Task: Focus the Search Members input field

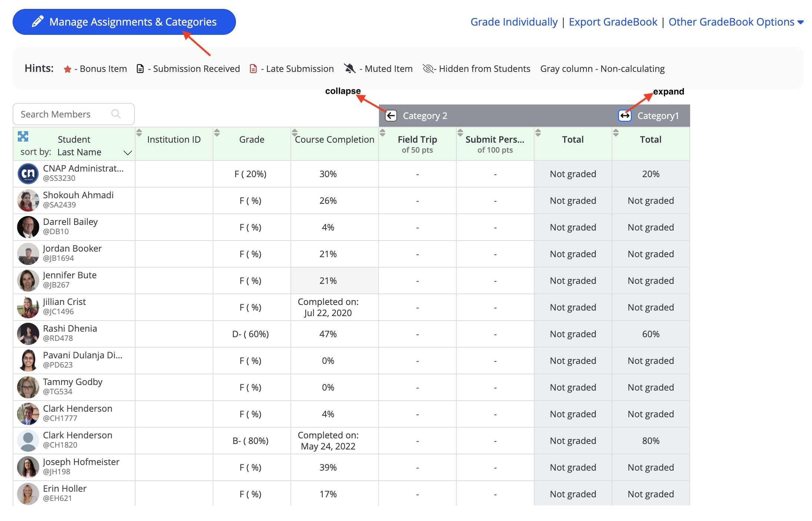Action: [74, 114]
